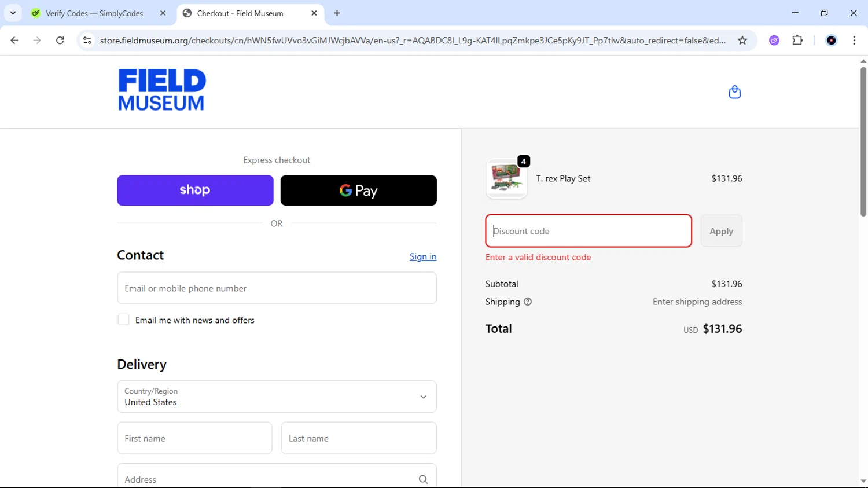
Task: Click the purple SimplyCodes extension icon
Action: (774, 41)
